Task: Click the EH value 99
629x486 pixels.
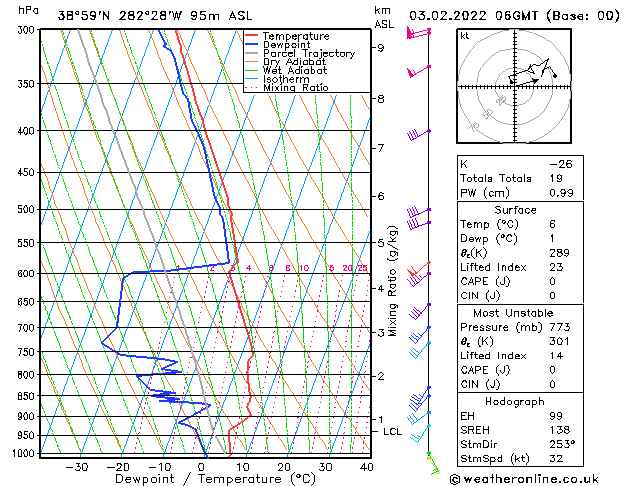Action: point(556,416)
